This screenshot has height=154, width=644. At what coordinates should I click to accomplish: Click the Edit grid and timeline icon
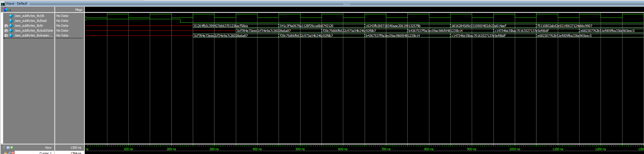click(x=8, y=147)
